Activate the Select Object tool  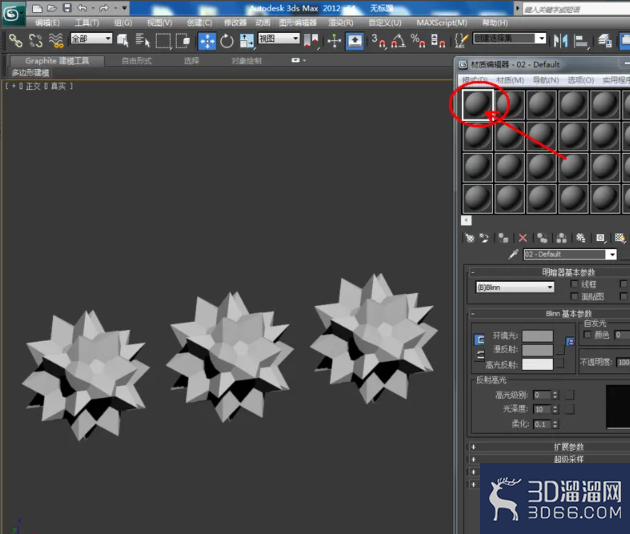[123, 41]
